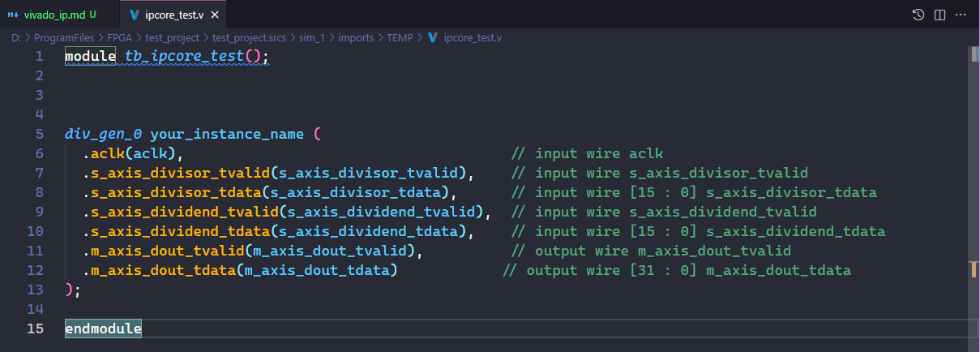The image size is (980, 352).
Task: Click the imports breadcrumb item
Action: (356, 37)
